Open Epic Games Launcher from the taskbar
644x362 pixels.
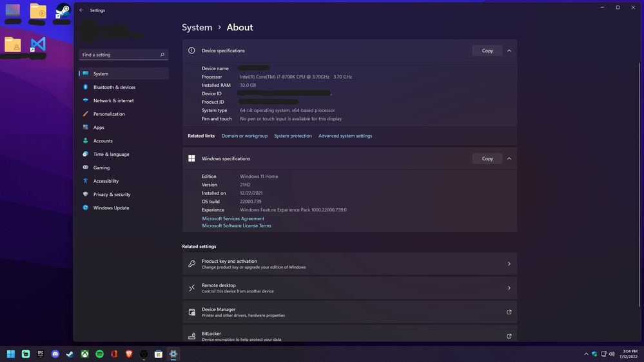click(40, 354)
